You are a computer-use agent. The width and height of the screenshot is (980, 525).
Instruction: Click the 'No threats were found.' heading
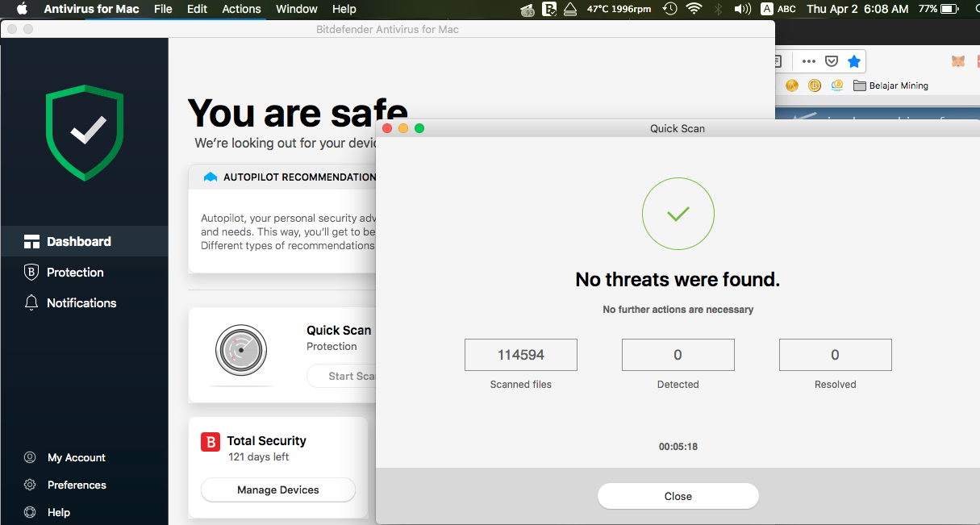(x=678, y=280)
